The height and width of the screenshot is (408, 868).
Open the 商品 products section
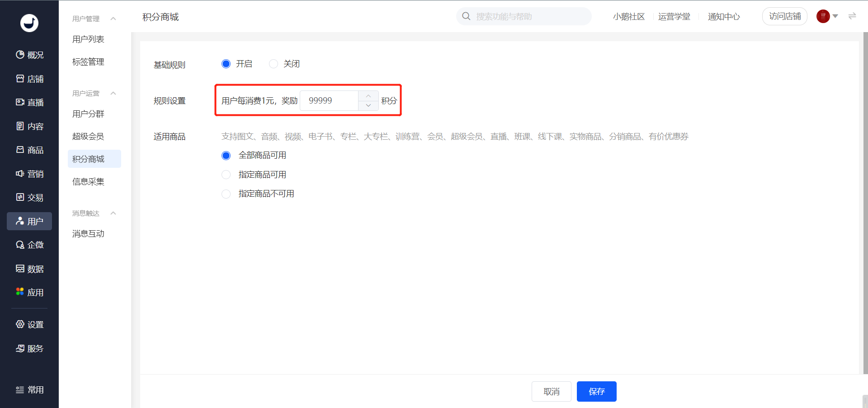(29, 150)
